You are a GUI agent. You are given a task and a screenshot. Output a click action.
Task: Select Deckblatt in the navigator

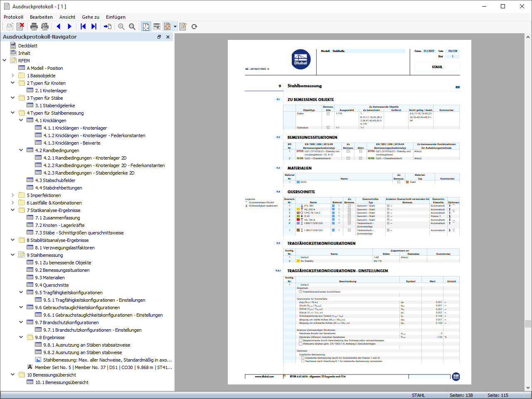pyautogui.click(x=28, y=46)
